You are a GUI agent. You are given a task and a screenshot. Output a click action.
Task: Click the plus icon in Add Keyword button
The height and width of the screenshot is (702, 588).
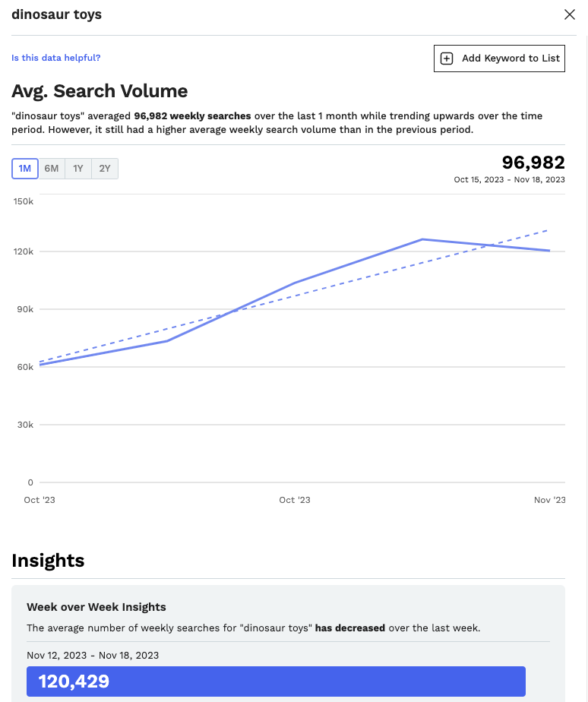point(447,58)
